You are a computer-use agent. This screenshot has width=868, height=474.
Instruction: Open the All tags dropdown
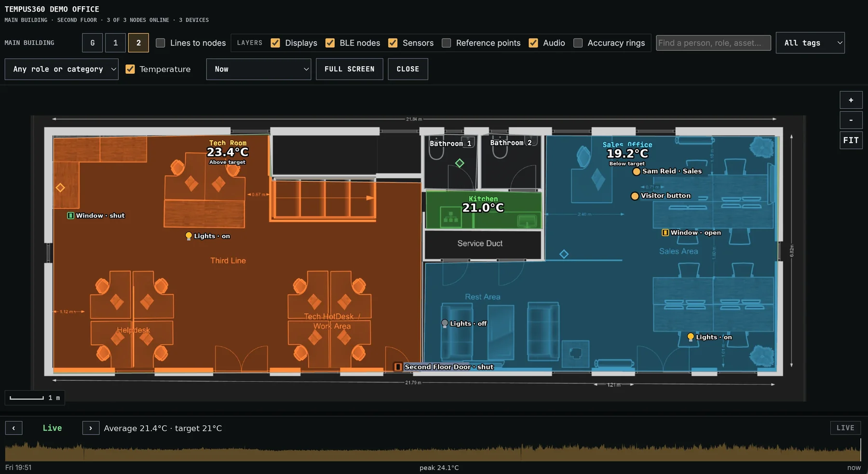click(x=810, y=43)
